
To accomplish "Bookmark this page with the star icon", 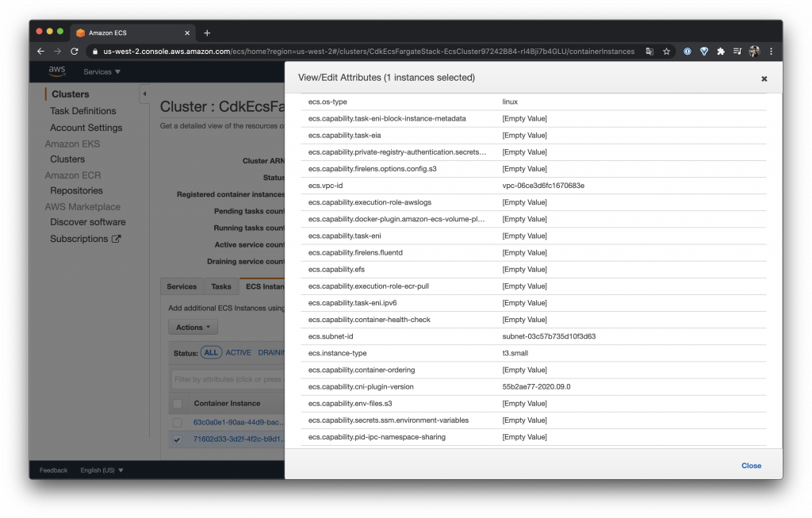I will tap(666, 52).
